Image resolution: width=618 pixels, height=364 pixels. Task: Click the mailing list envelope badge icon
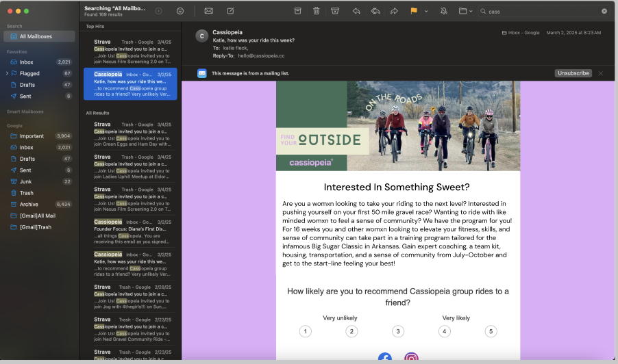click(x=202, y=73)
